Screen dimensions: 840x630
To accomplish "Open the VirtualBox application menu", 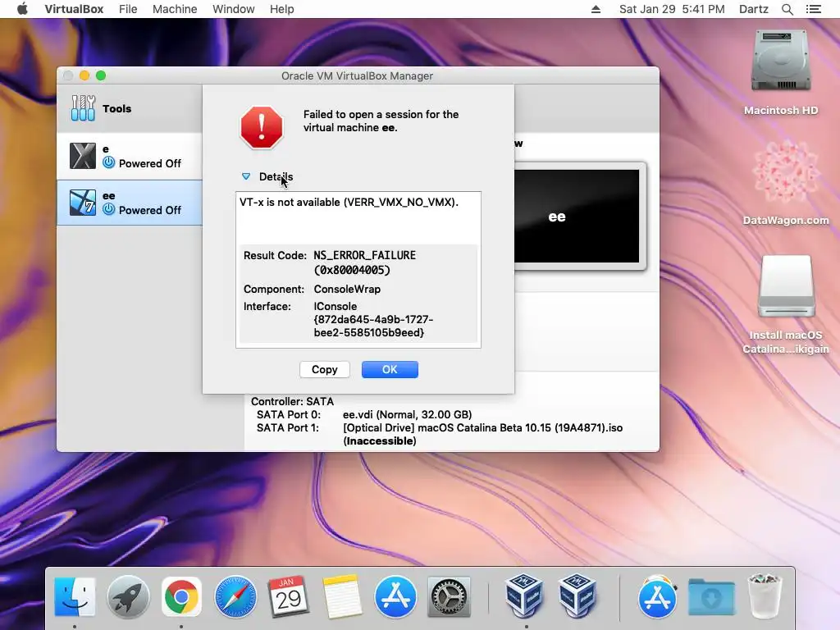I will (x=74, y=9).
